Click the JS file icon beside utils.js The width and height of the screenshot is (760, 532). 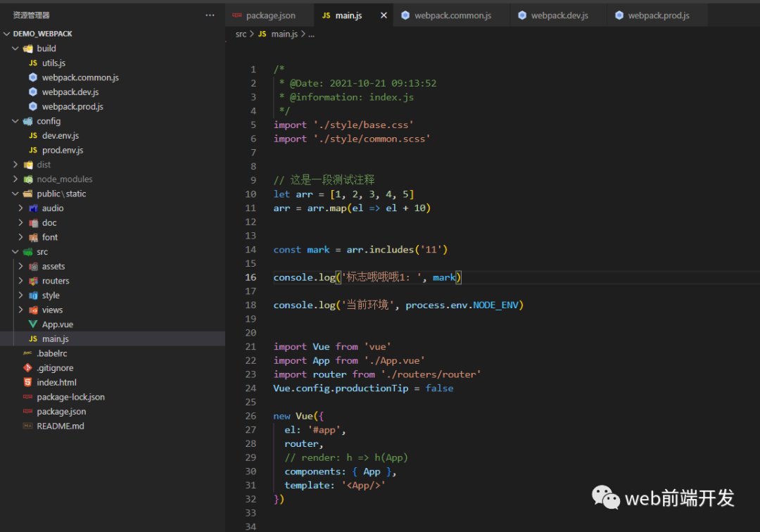point(32,63)
